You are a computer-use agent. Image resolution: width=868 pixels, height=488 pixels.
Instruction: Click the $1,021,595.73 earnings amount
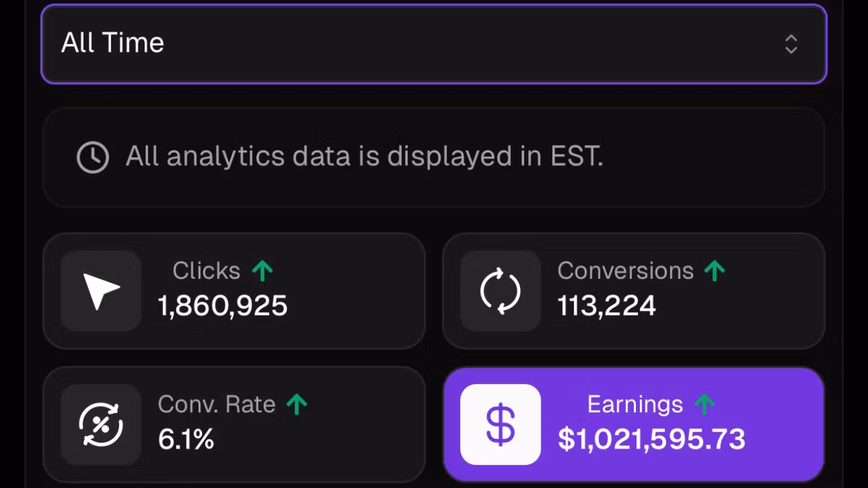click(652, 440)
